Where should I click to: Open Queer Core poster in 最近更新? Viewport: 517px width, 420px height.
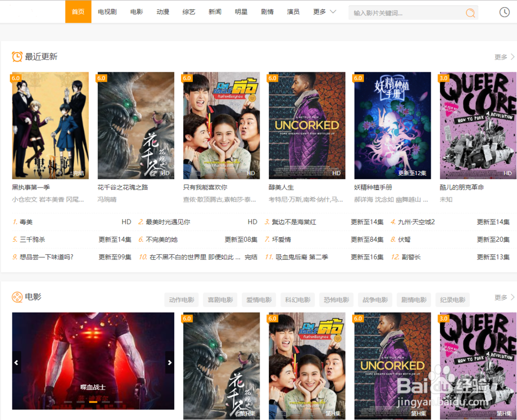pyautogui.click(x=478, y=126)
